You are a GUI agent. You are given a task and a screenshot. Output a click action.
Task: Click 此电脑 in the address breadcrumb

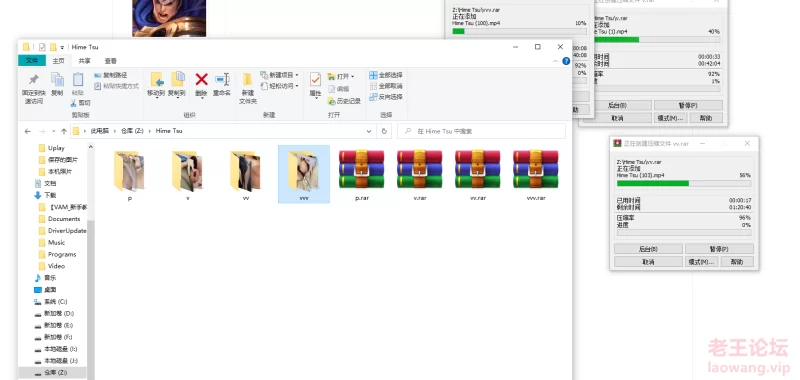(99, 131)
